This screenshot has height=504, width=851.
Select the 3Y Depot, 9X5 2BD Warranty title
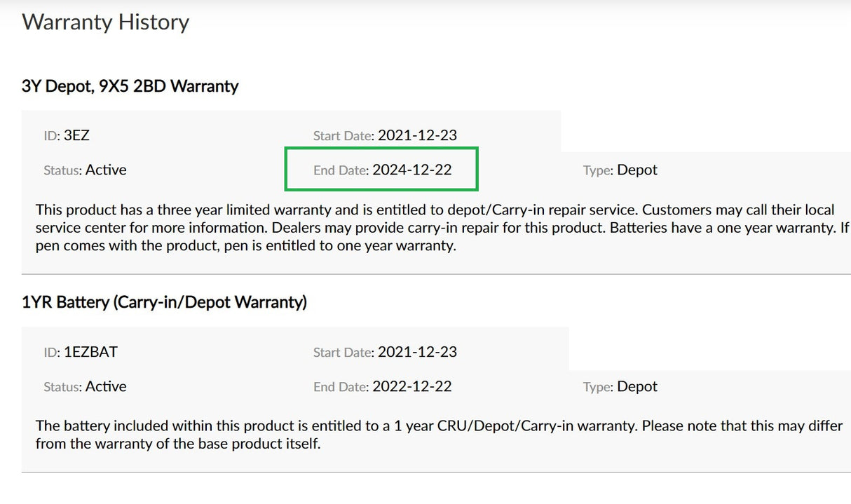[130, 86]
